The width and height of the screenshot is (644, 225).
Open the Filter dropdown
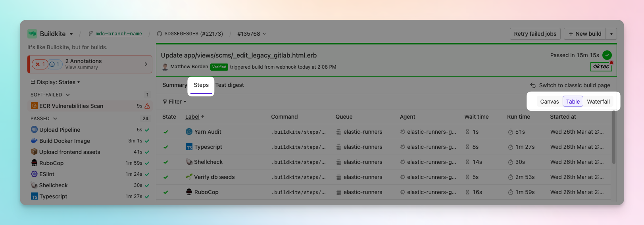175,102
